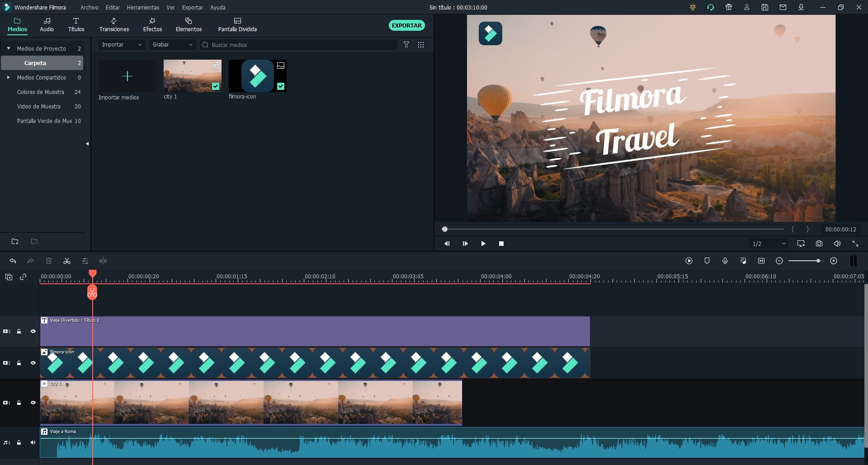Open preview display settings monitor icon
Screen dimensions: 868x465
click(x=801, y=244)
